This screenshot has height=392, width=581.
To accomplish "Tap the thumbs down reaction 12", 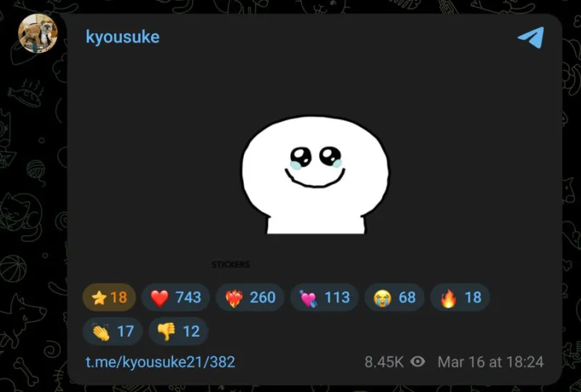I will coord(178,331).
